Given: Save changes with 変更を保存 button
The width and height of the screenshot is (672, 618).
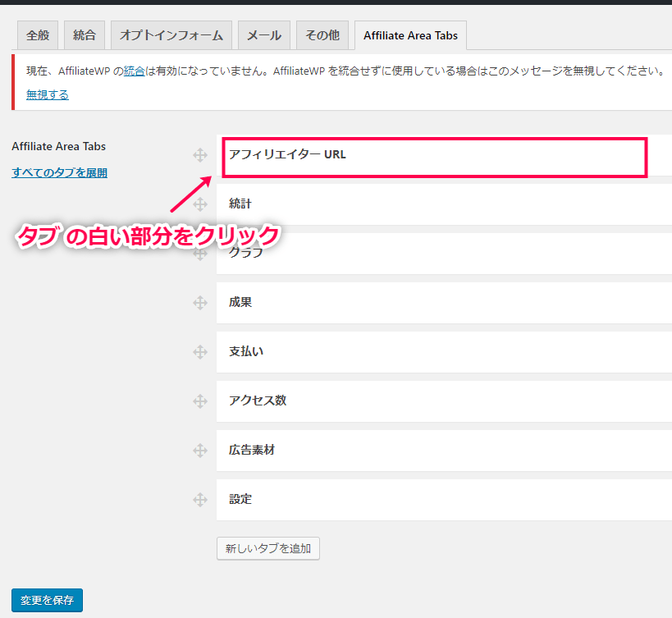Looking at the screenshot, I should pyautogui.click(x=47, y=600).
